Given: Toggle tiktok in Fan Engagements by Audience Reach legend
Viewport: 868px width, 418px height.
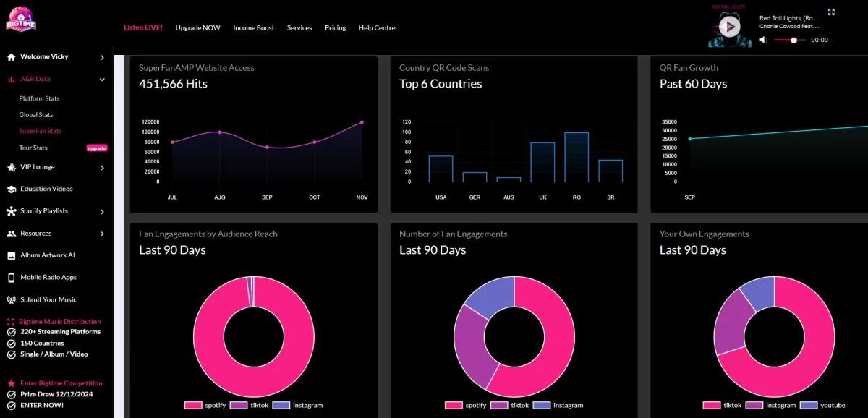Looking at the screenshot, I should 249,406.
